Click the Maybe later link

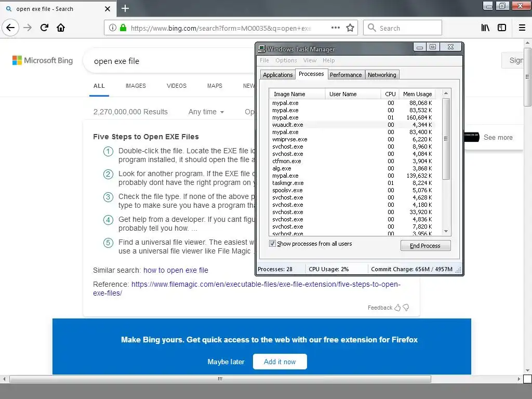pos(226,362)
